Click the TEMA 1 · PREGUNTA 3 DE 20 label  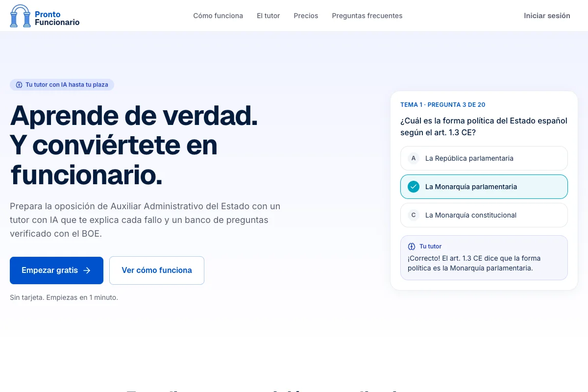tap(443, 105)
